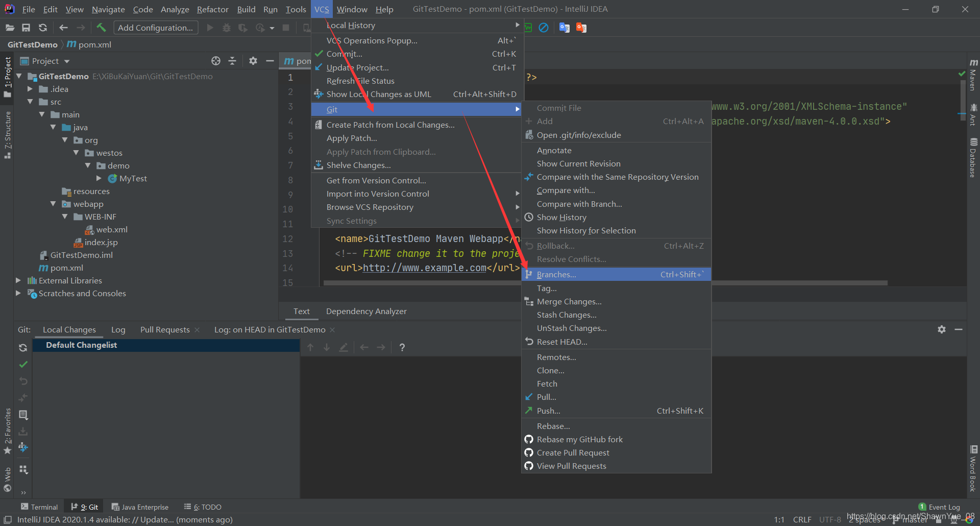Select Shelve Changes... in VCS menu
This screenshot has width=980, height=526.
[x=416, y=165]
